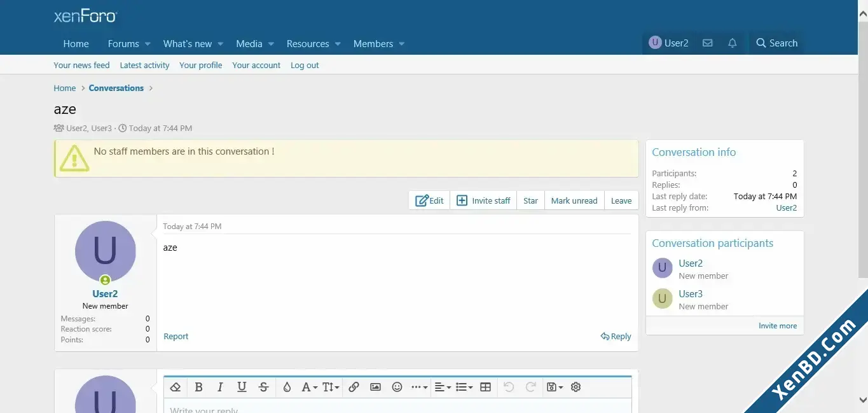Open Your account settings
Viewport: 868px width, 413px height.
tap(256, 65)
